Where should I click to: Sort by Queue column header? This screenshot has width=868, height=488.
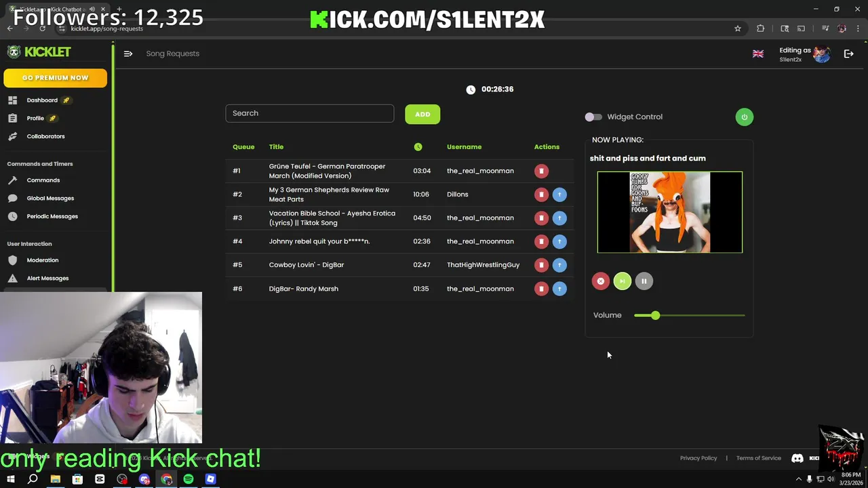[x=243, y=147]
